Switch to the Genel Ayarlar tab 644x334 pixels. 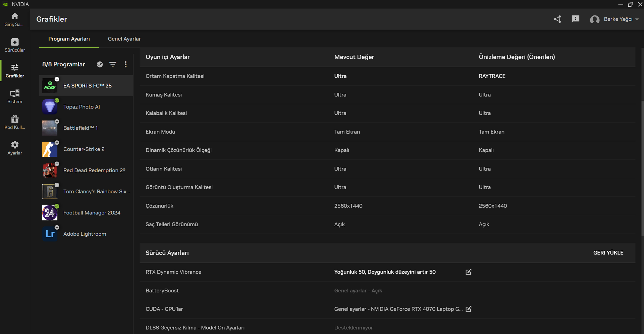[x=124, y=39]
